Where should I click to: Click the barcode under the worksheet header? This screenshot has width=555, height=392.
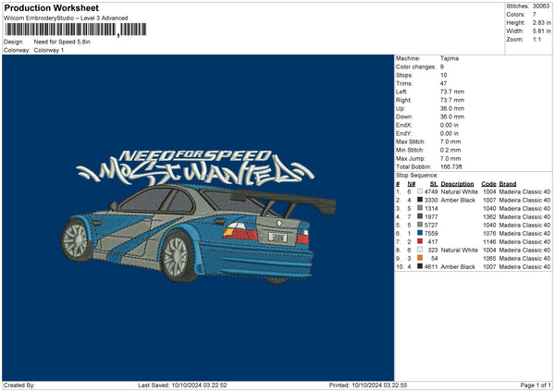pos(76,30)
